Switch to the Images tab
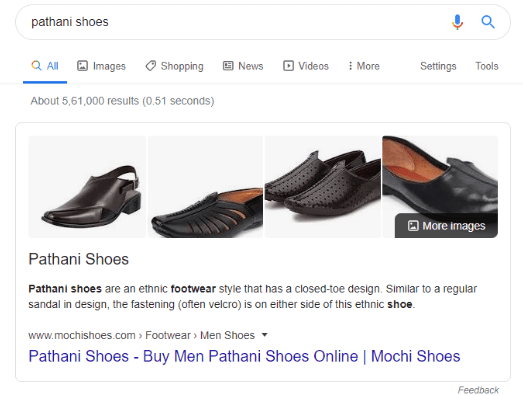The width and height of the screenshot is (523, 396). tap(101, 66)
